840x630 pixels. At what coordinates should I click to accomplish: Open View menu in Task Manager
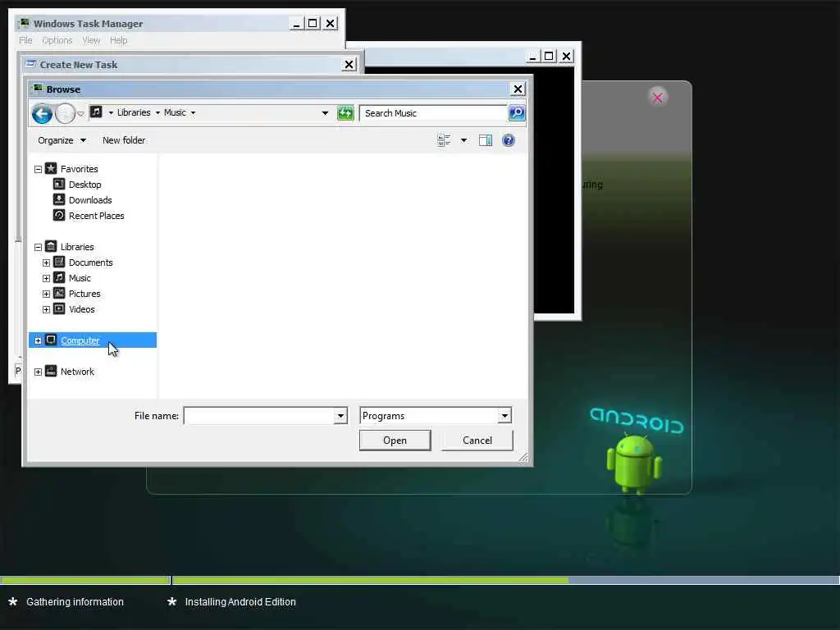[x=91, y=40]
